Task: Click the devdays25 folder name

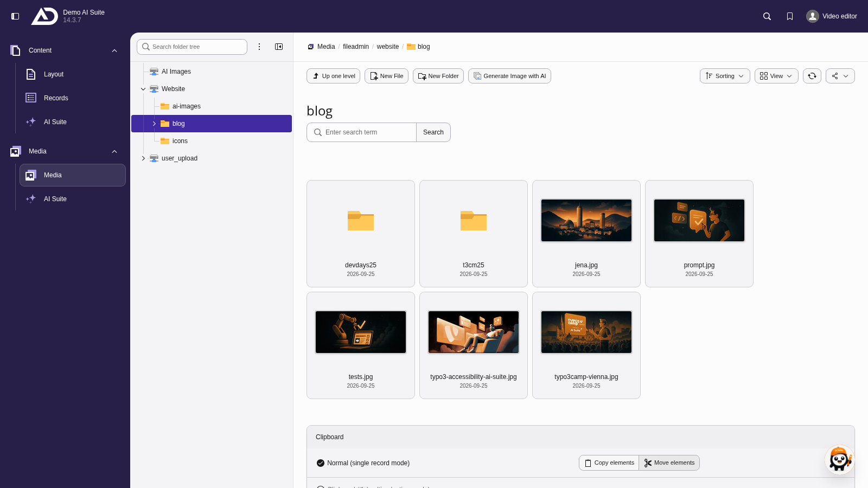Action: [361, 265]
